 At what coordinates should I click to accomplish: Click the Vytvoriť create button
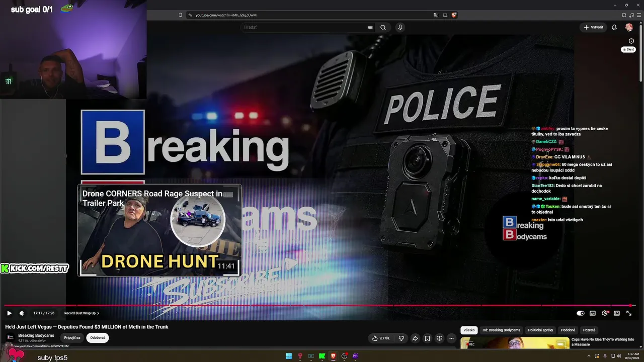click(x=594, y=27)
